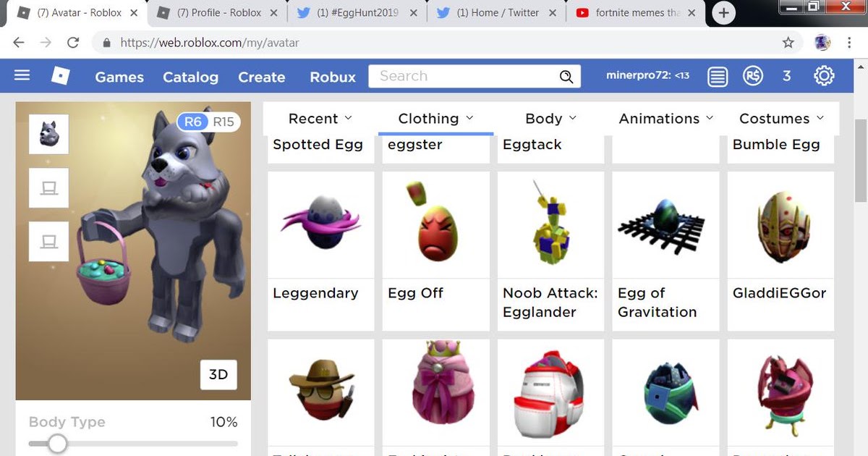Click the Robux currency icon
868x456 pixels.
[x=753, y=76]
